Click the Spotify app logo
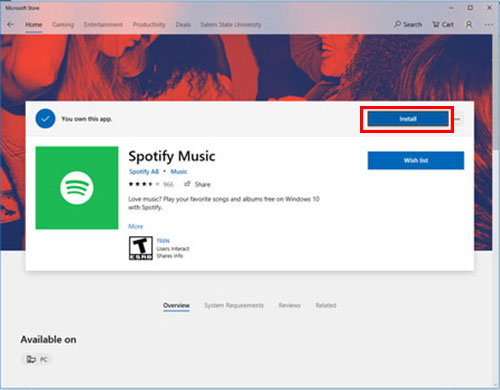The width and height of the screenshot is (500, 390). (x=77, y=188)
